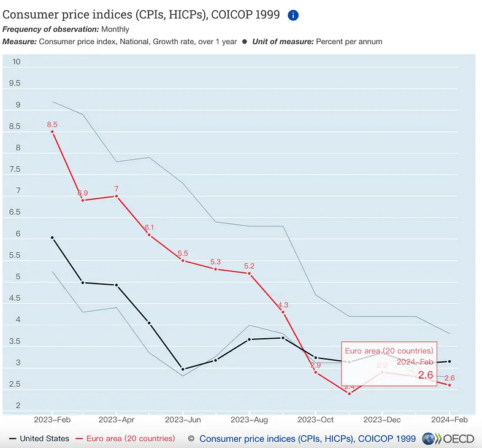This screenshot has width=482, height=448.
Task: Select the Euro area point labeled 5.5
Action: tap(183, 260)
